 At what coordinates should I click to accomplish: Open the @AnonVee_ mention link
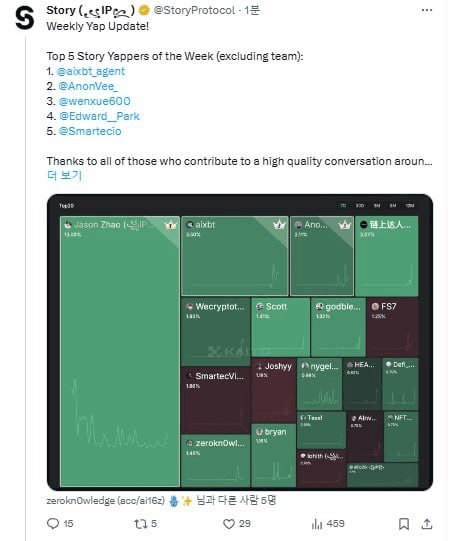[88, 86]
